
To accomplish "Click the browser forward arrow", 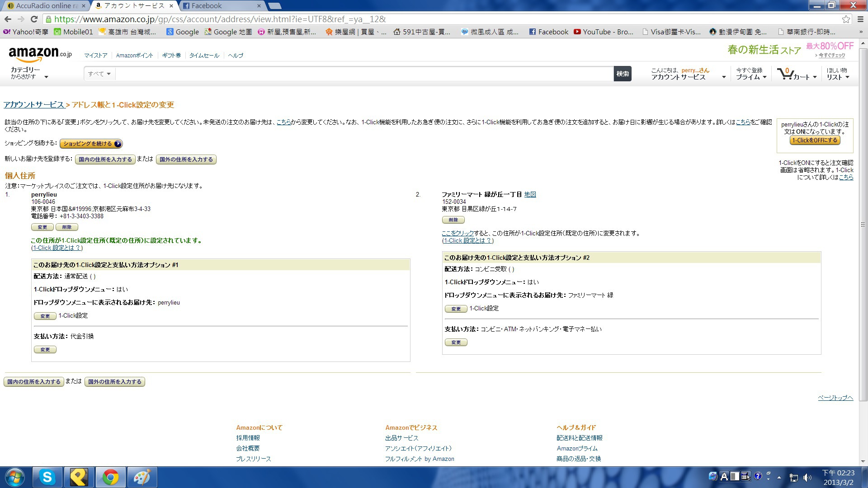I will (21, 19).
